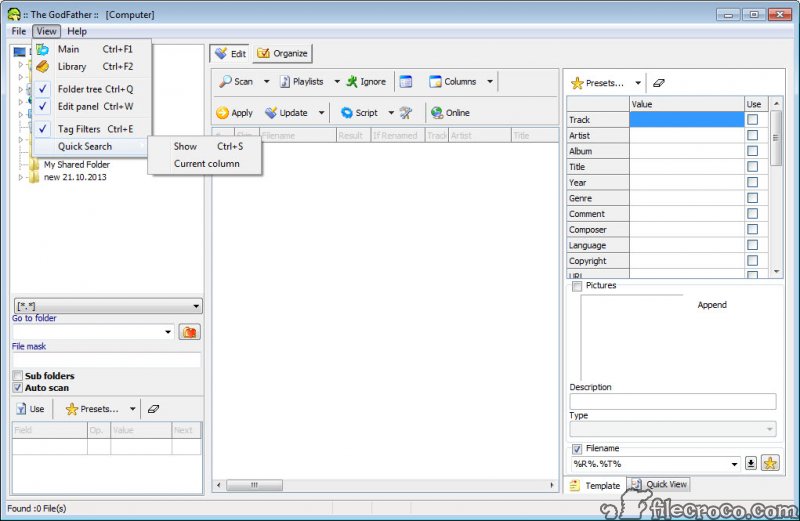Enable the Sub folders checkbox
Image resolution: width=800 pixels, height=521 pixels.
point(18,376)
